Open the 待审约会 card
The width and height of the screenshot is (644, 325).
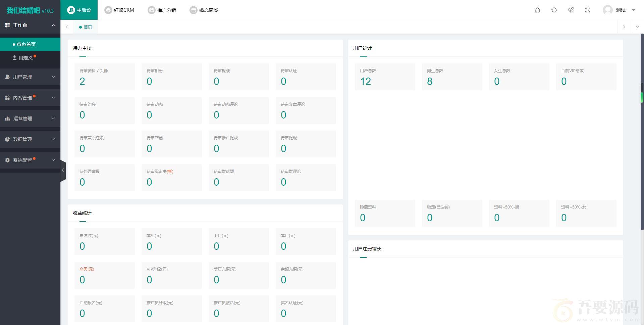(x=105, y=110)
